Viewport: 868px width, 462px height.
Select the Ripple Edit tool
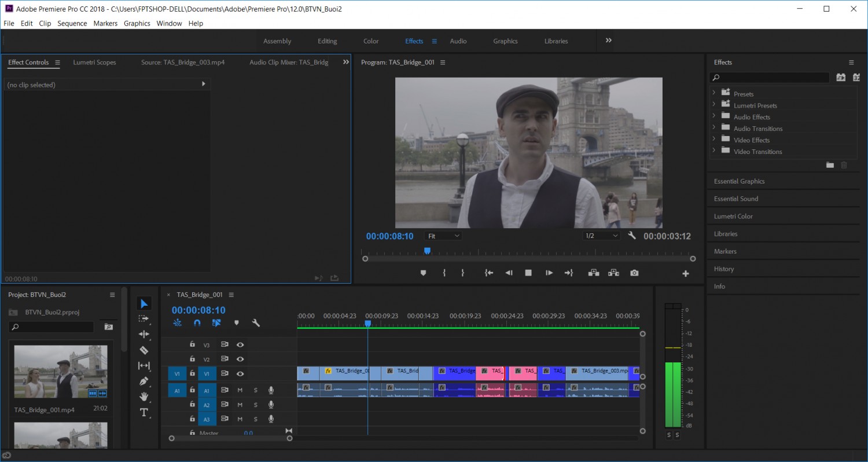pos(144,335)
